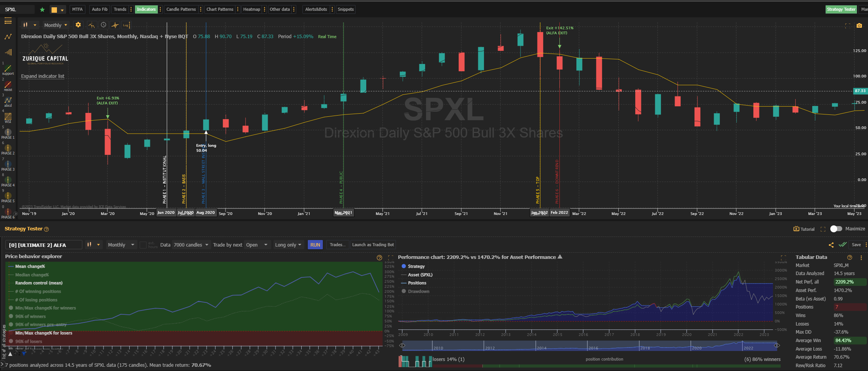
Task: Toggle Mean change% series visibility
Action: pos(27,267)
